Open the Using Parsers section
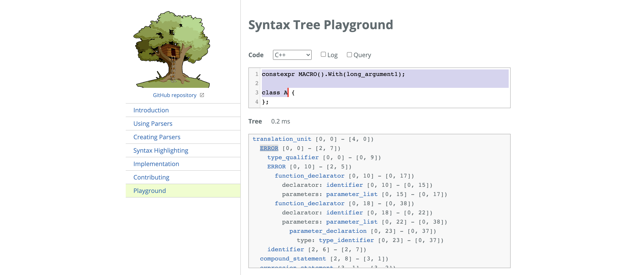This screenshot has width=644, height=275. 153,124
